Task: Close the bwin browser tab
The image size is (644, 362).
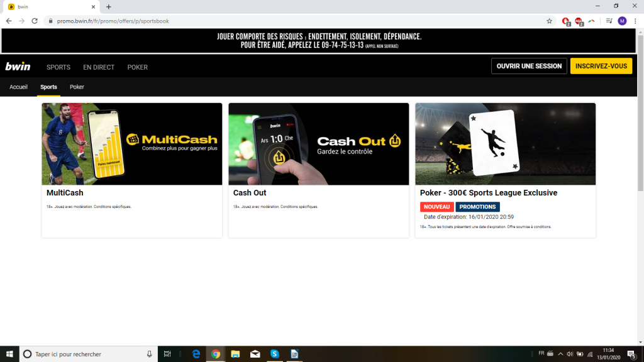Action: click(93, 6)
